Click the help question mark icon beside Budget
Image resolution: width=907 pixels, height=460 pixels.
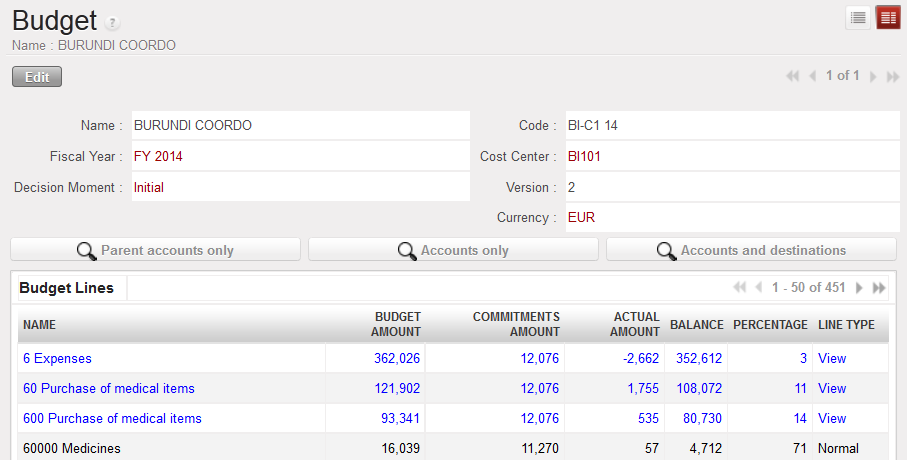point(113,23)
